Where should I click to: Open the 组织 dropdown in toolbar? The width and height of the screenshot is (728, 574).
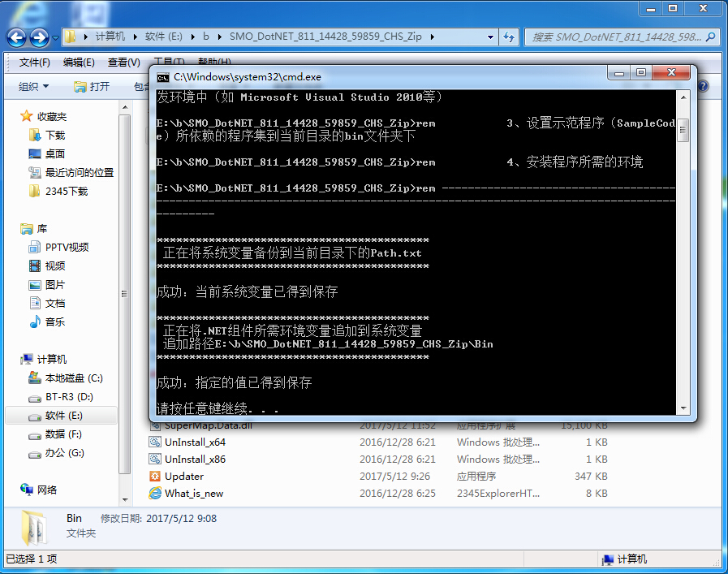pyautogui.click(x=33, y=86)
